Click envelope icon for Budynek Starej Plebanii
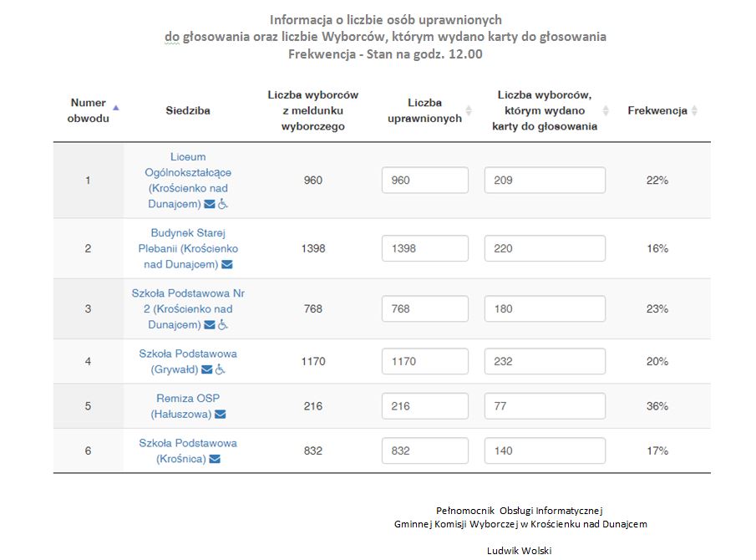Image resolution: width=756 pixels, height=560 pixels. pos(226,265)
